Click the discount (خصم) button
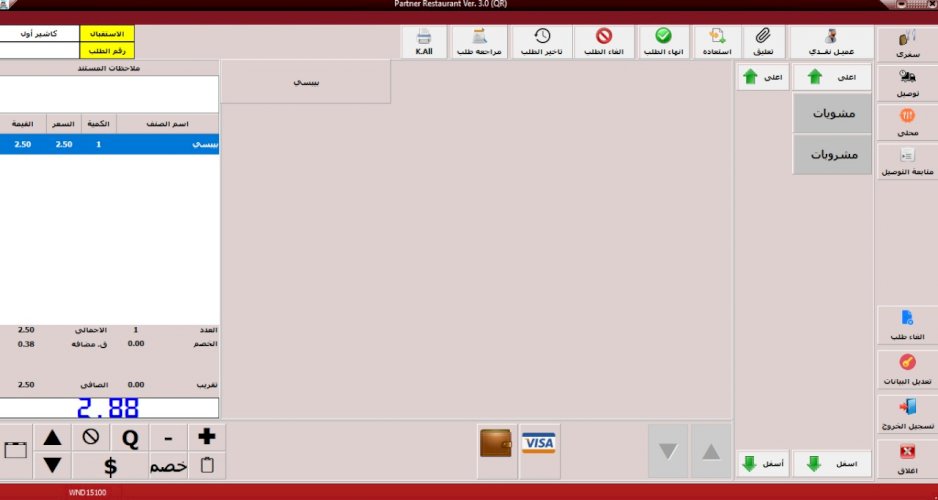The height and width of the screenshot is (500, 938). [169, 466]
